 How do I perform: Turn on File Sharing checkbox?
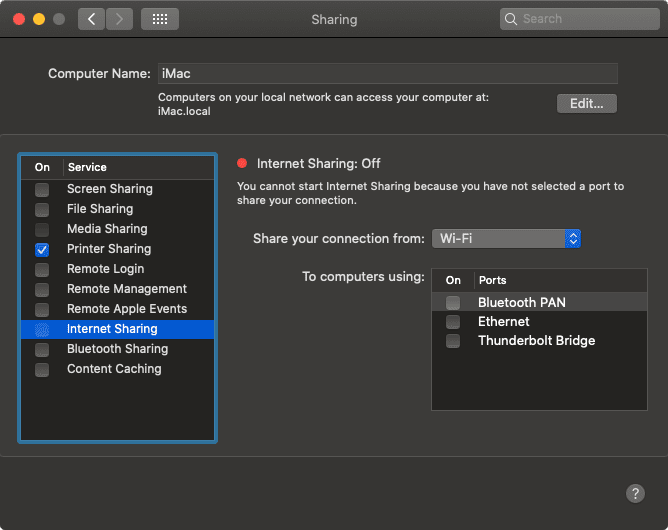[x=42, y=209]
